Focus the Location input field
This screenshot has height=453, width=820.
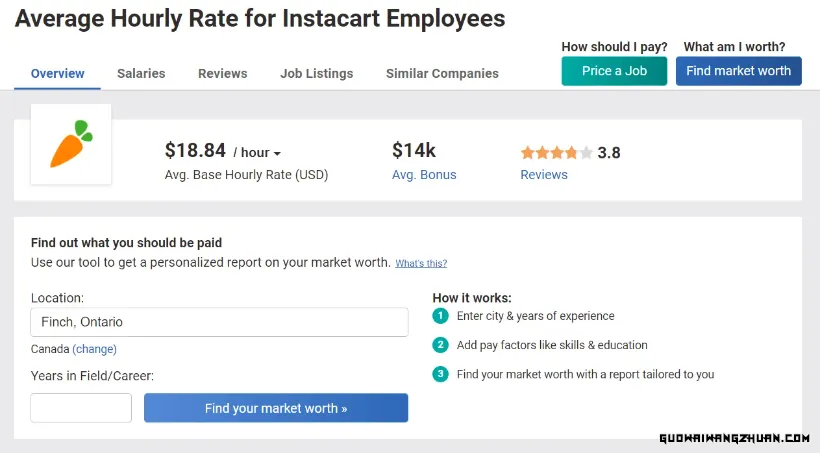(x=220, y=322)
